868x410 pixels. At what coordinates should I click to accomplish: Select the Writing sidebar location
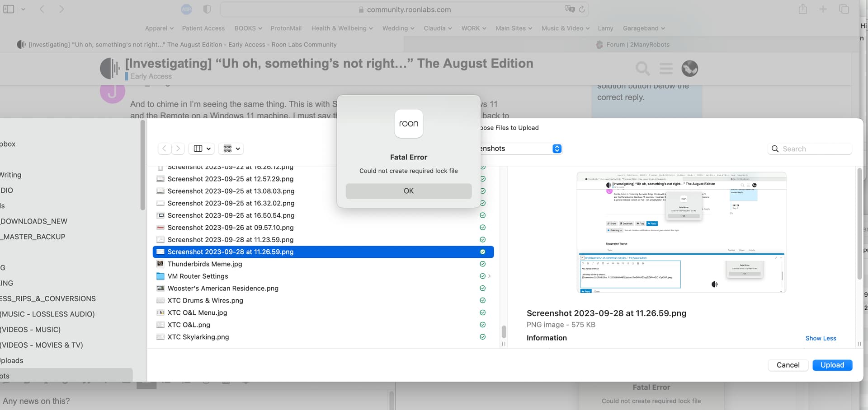[11, 175]
